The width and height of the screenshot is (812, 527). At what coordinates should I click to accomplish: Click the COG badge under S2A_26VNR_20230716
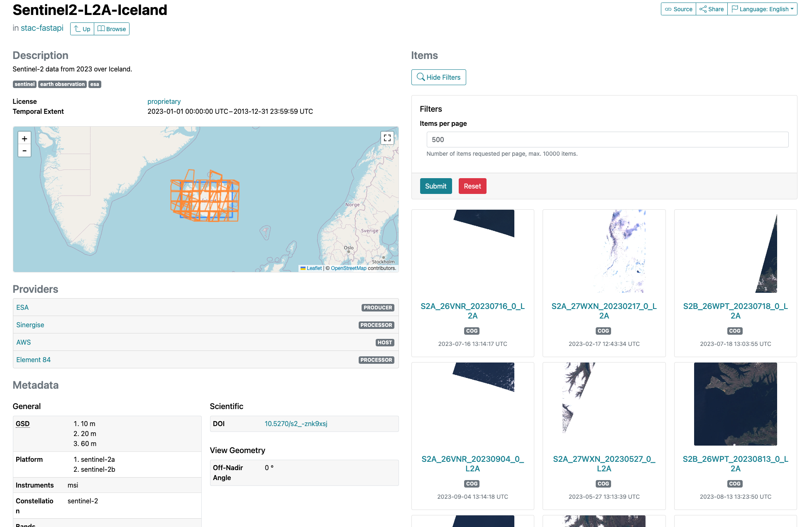click(472, 331)
